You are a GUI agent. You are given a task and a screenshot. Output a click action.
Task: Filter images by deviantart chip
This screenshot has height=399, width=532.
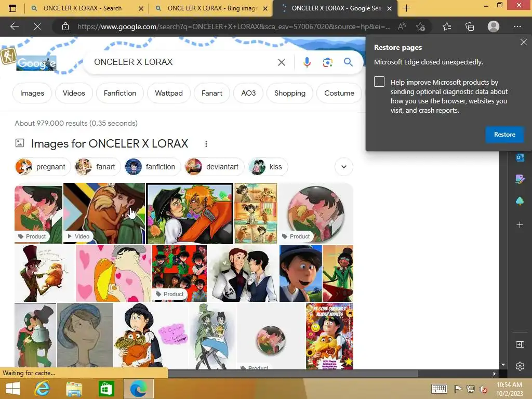214,167
